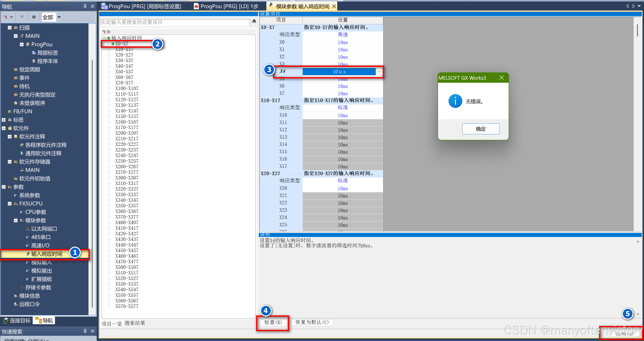The width and height of the screenshot is (644, 341).
Task: Pin the 快速搜索 panel
Action: coord(85,331)
